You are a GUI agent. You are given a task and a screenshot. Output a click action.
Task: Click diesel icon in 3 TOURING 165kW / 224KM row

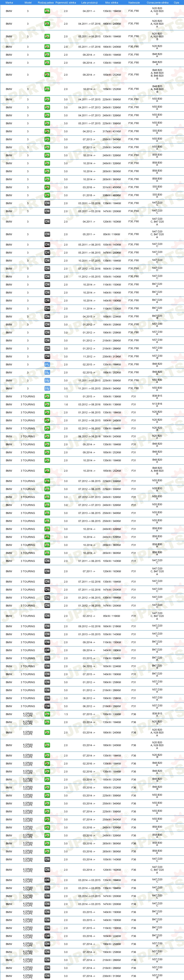(x=47, y=666)
